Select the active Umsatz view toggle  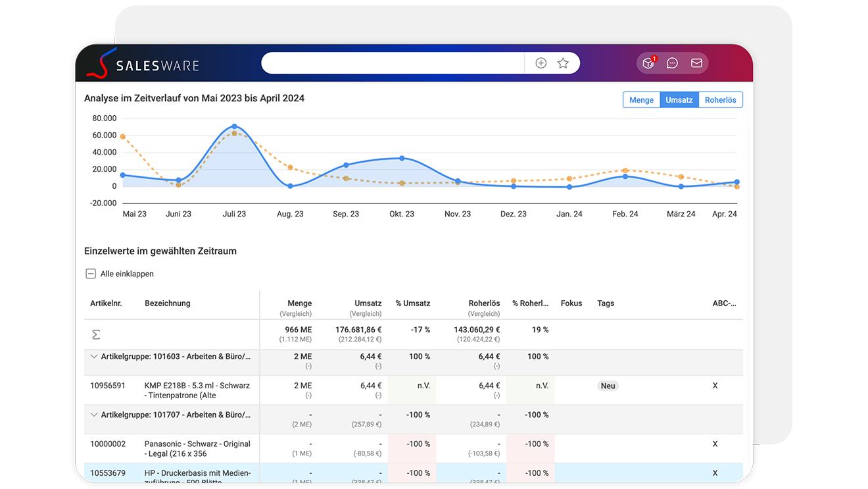point(679,99)
